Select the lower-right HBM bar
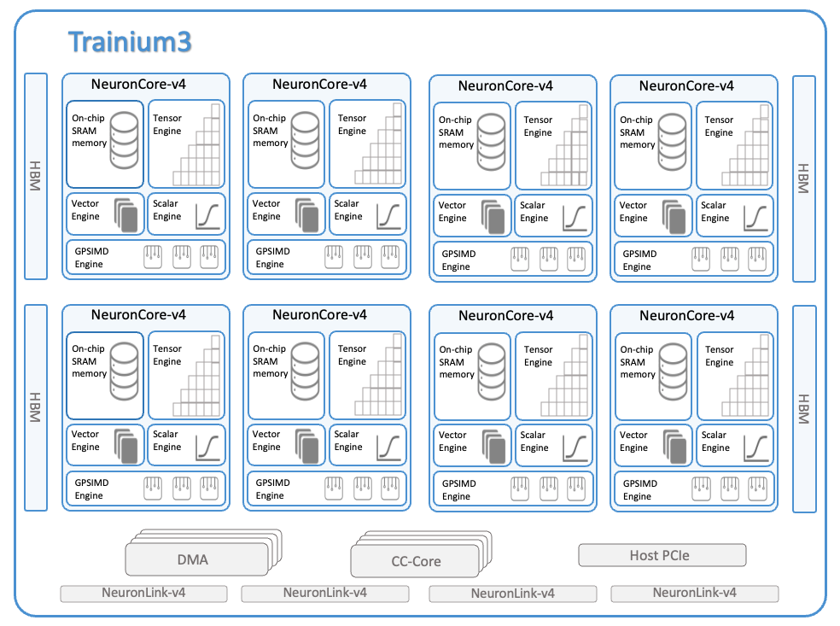Screen dimensions: 840x626 click(x=803, y=408)
